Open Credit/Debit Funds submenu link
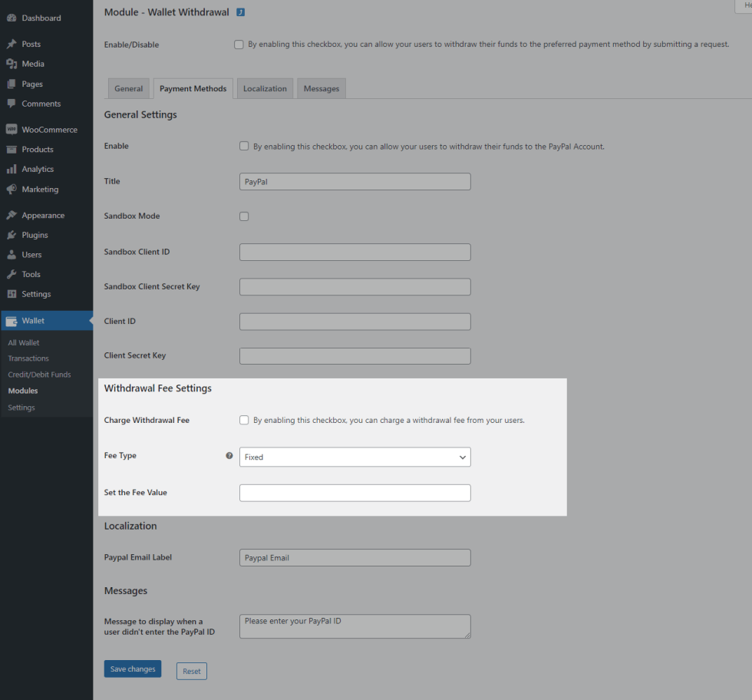 [39, 375]
